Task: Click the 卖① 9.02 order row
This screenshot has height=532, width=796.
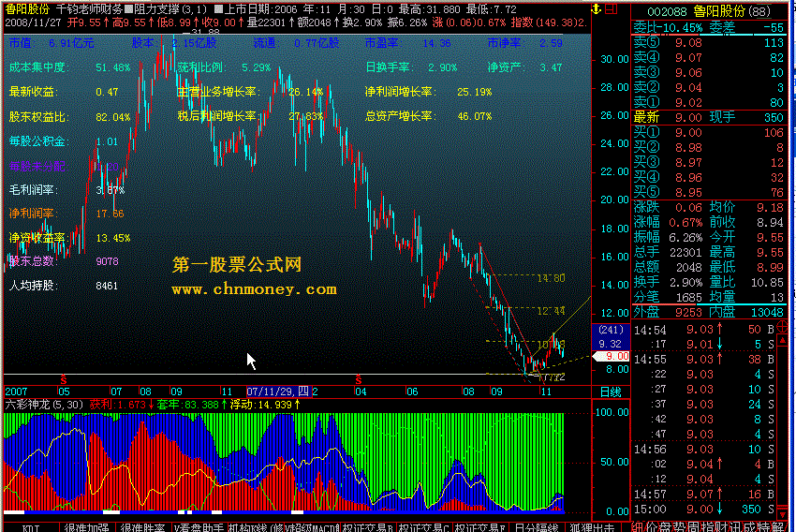Action: 709,102
